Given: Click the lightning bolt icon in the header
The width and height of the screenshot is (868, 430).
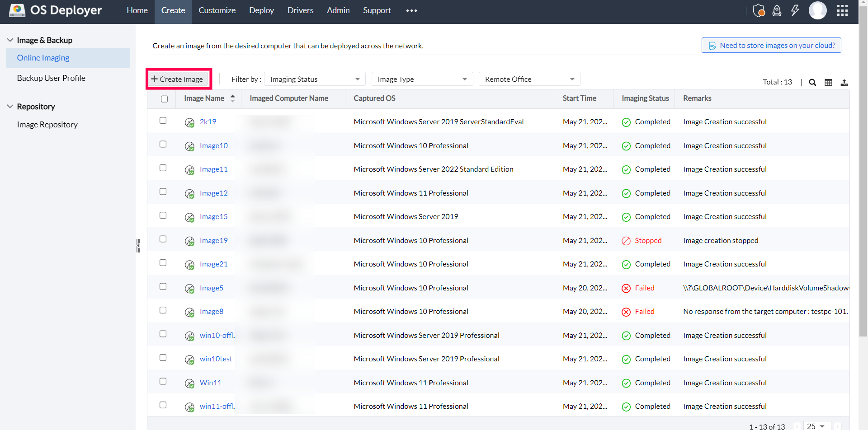Looking at the screenshot, I should coord(796,10).
